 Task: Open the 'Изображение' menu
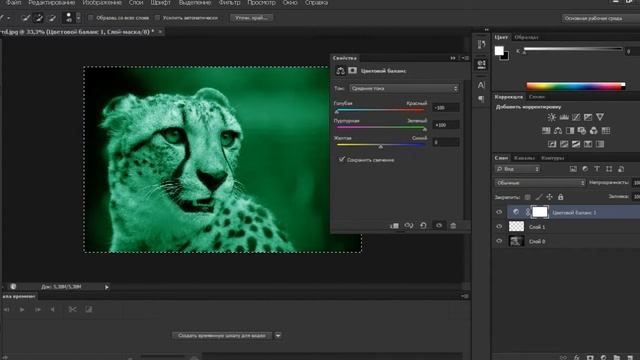[102, 3]
